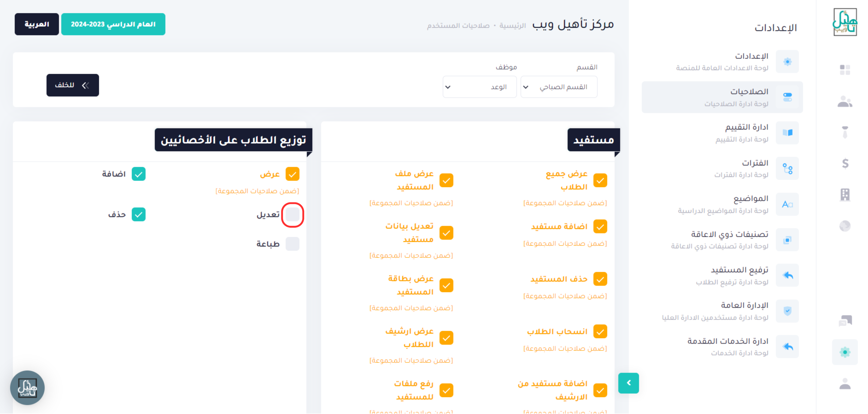The height and width of the screenshot is (414, 868).
Task: Click the gear icon beside الإعدادات
Action: tap(787, 62)
